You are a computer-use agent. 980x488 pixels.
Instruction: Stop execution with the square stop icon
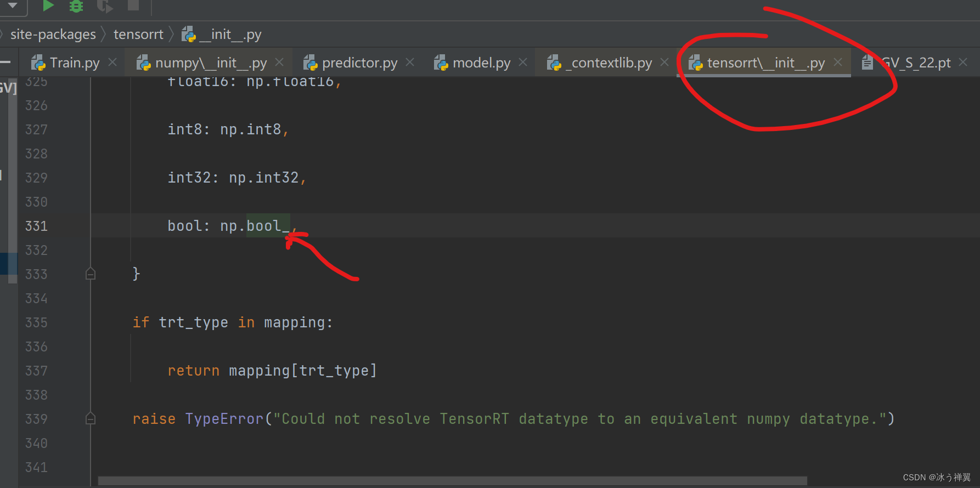133,5
